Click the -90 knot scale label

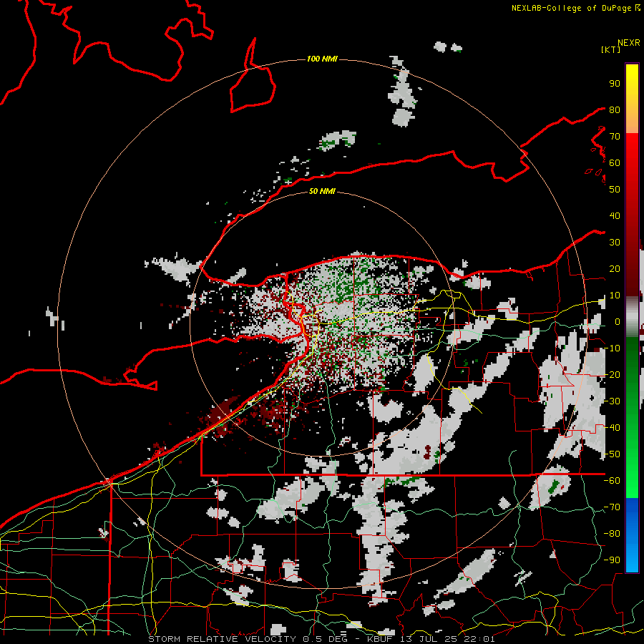(612, 560)
